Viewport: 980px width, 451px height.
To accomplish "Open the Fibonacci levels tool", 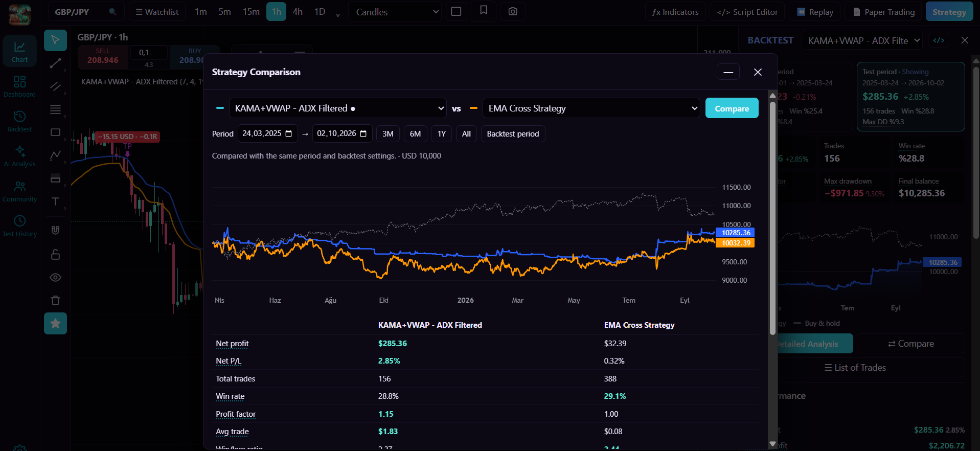I will (x=55, y=109).
